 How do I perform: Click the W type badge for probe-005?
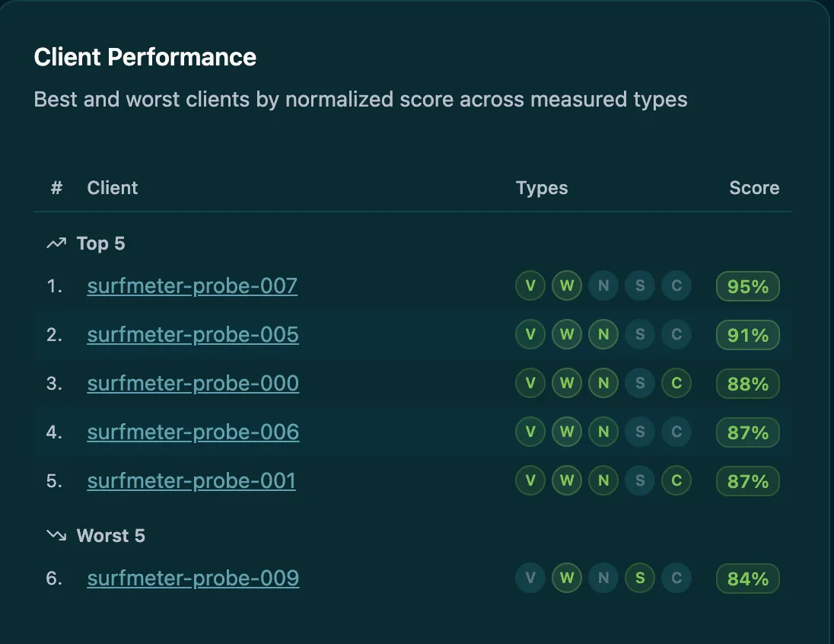pyautogui.click(x=567, y=334)
